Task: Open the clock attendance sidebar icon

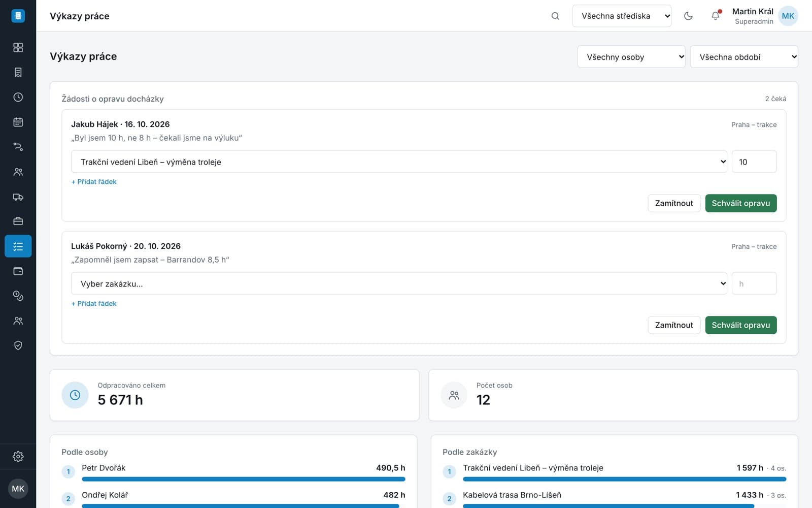Action: pos(18,97)
